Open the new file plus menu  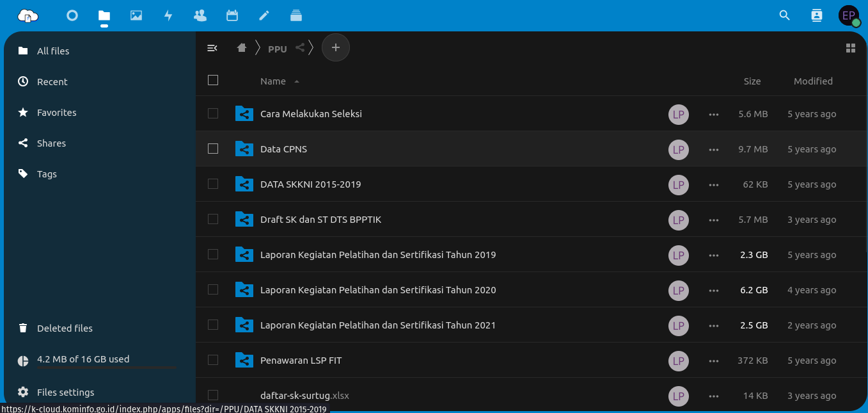click(x=336, y=48)
